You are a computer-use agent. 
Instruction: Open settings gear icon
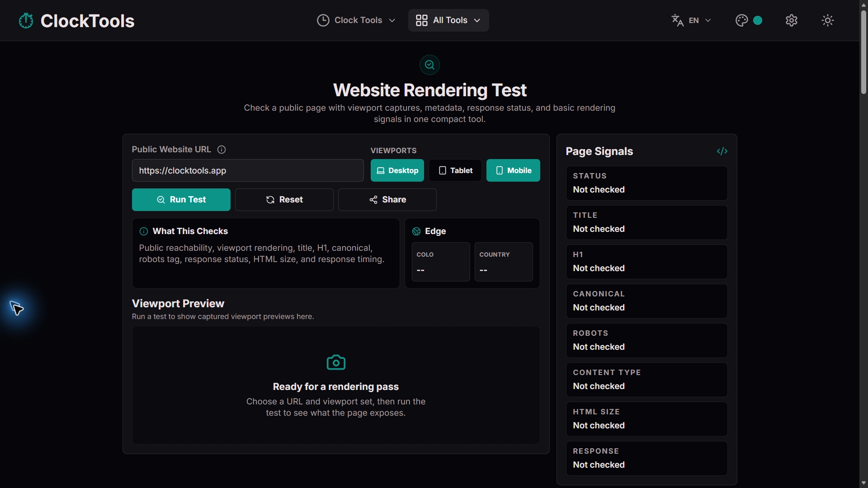(x=792, y=20)
